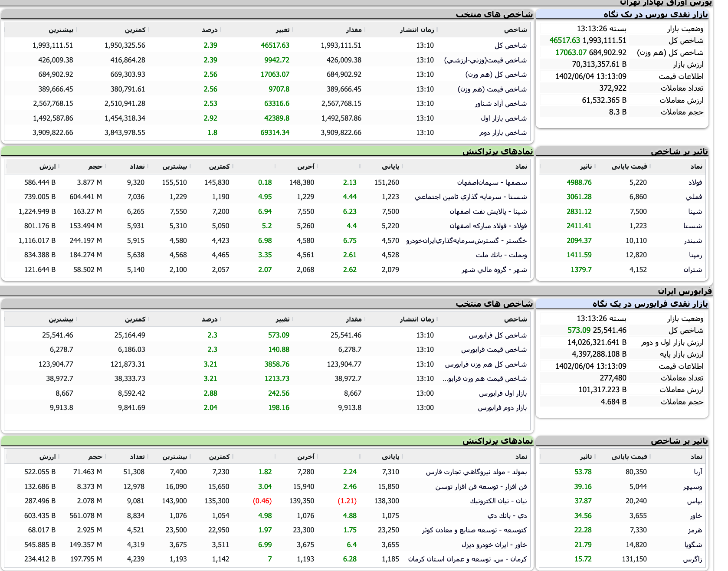Image resolution: width=728 pixels, height=571 pixels.
Task: Click sort icon next to درصد column header
Action: (221, 30)
